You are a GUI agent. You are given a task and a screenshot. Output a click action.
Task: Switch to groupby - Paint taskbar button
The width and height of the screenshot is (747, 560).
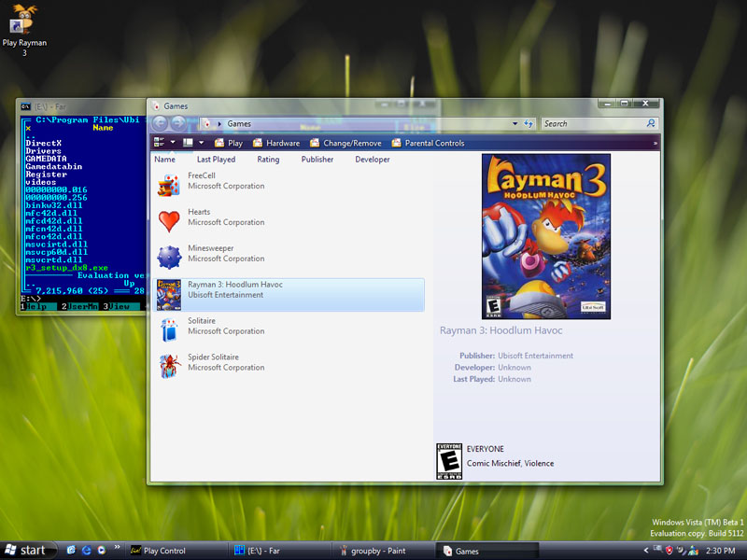(383, 551)
